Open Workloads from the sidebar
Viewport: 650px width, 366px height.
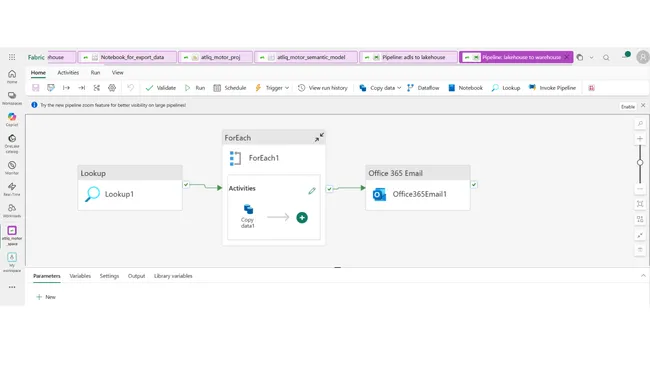click(12, 211)
